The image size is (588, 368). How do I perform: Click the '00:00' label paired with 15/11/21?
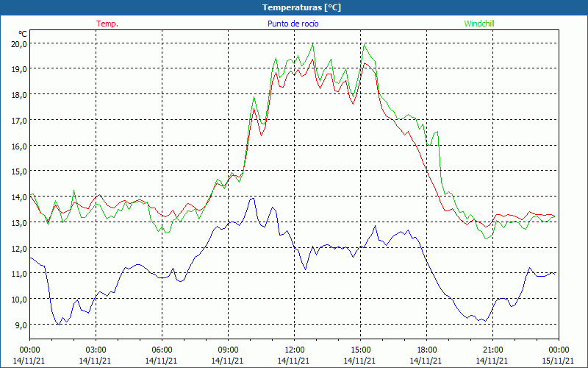[559, 350]
